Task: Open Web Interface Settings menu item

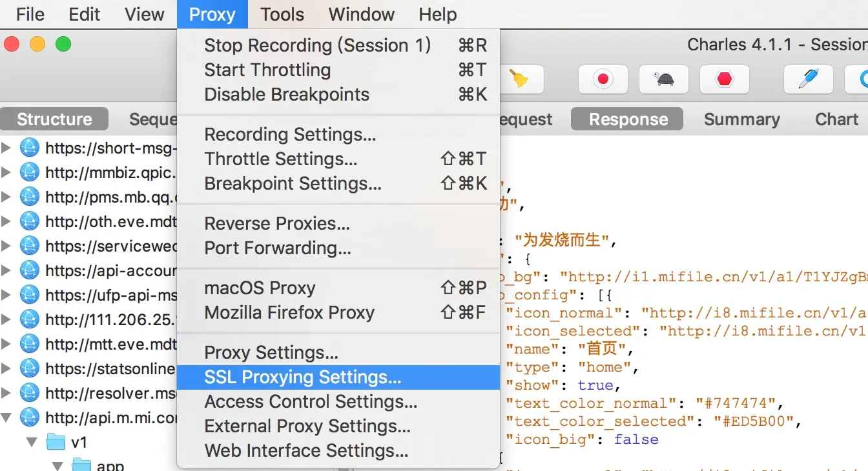Action: click(338, 450)
